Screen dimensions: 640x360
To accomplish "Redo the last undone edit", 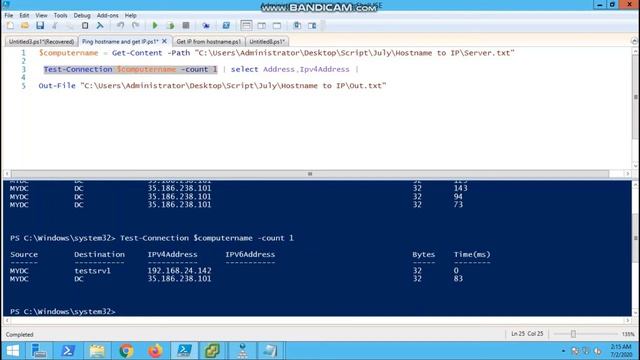I will pos(136,26).
